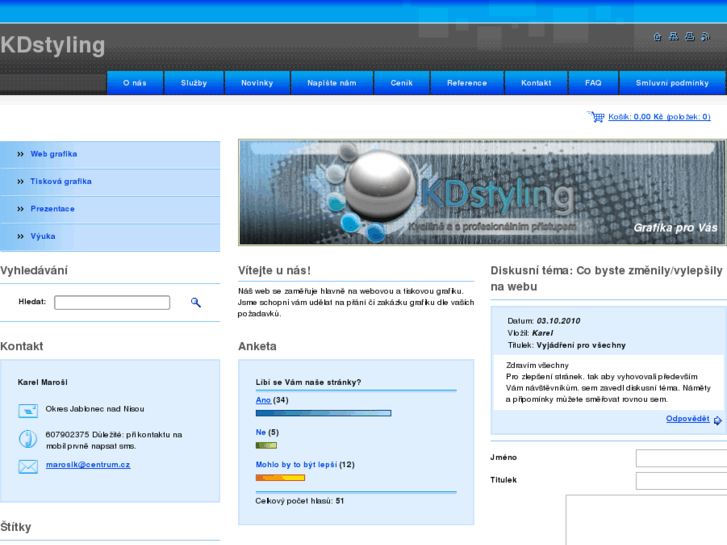Click the marosik@centrum.cz email link
Screen dimensions: 727x545
88,464
